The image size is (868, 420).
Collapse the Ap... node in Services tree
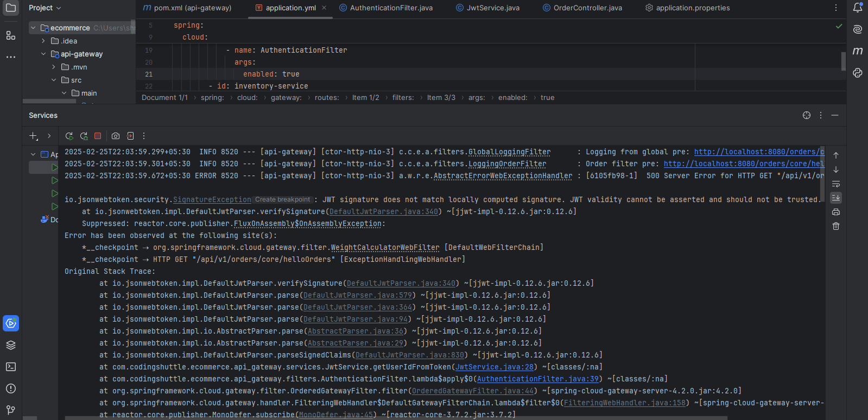pyautogui.click(x=33, y=154)
